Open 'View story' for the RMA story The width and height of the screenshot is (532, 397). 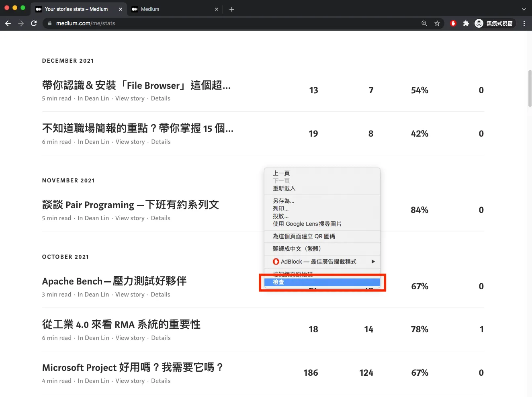point(130,338)
